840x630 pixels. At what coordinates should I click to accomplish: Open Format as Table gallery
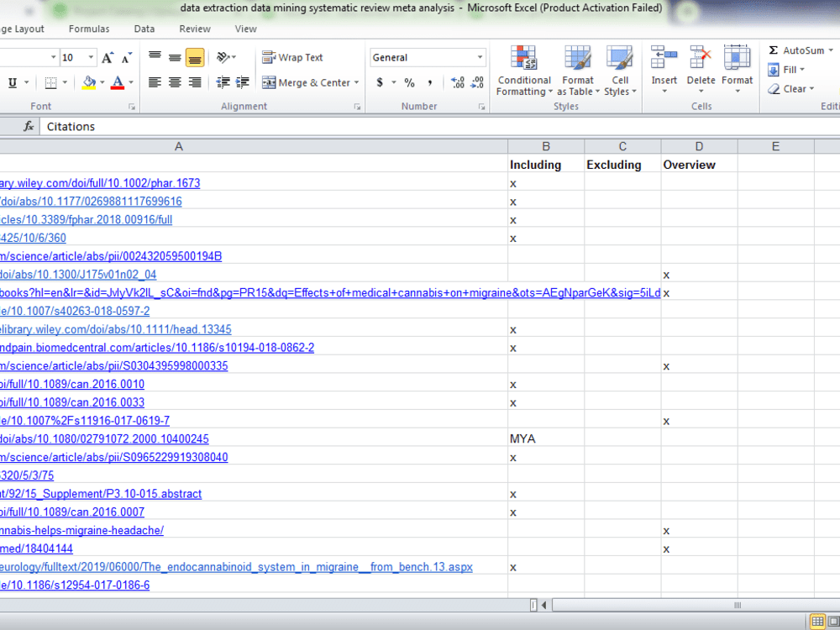point(578,71)
